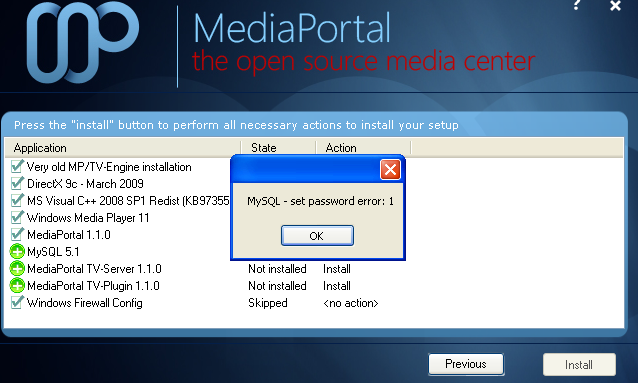Image resolution: width=638 pixels, height=383 pixels.
Task: Open help with the question mark icon
Action: tap(577, 5)
